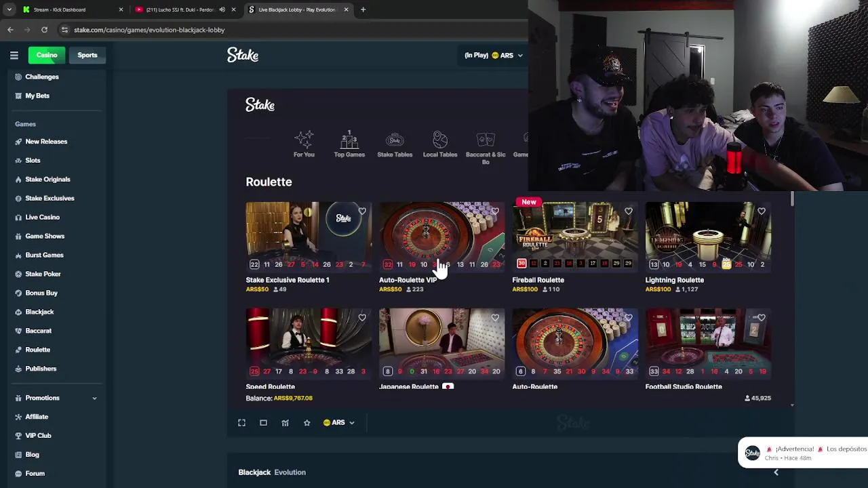Open a new browser tab
The width and height of the screenshot is (868, 488).
[x=363, y=9]
